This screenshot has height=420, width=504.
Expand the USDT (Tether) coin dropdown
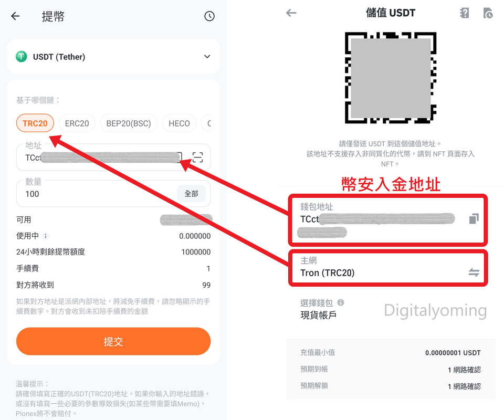(x=207, y=57)
